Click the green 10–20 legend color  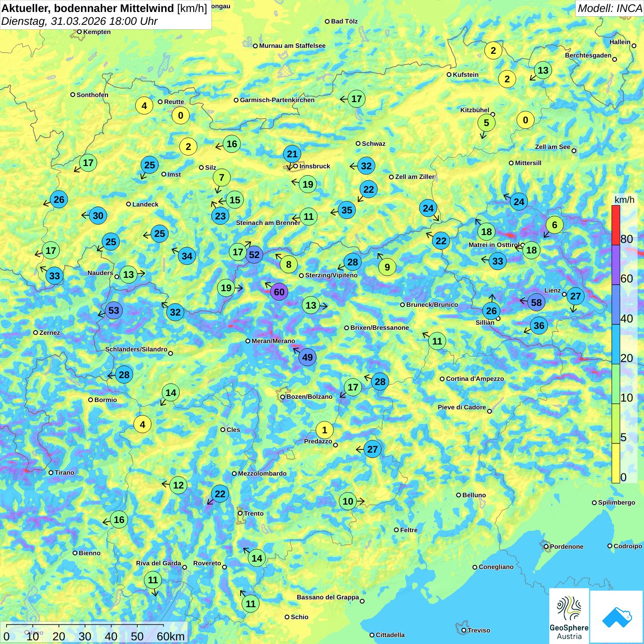tap(615, 384)
